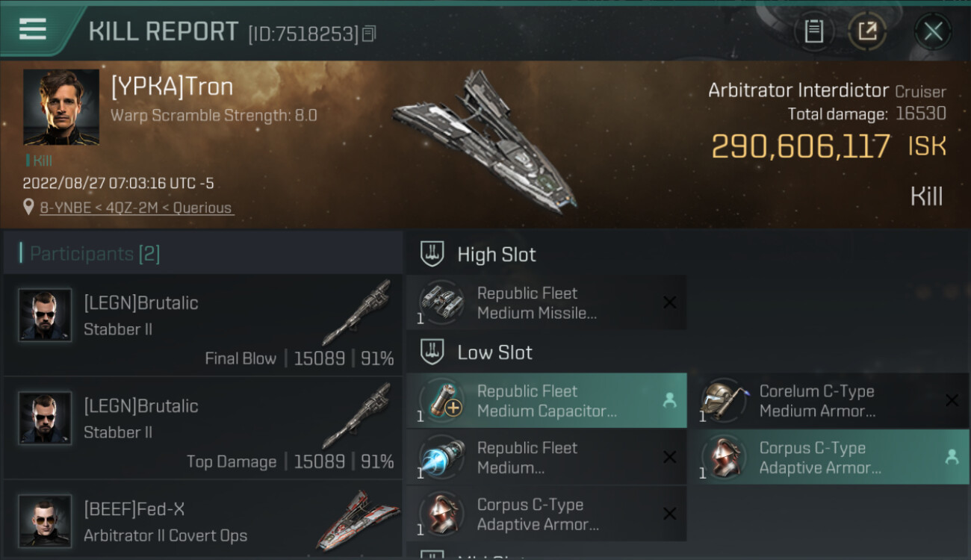The image size is (971, 560).
Task: Click the High Slot section header icon
Action: (x=432, y=254)
